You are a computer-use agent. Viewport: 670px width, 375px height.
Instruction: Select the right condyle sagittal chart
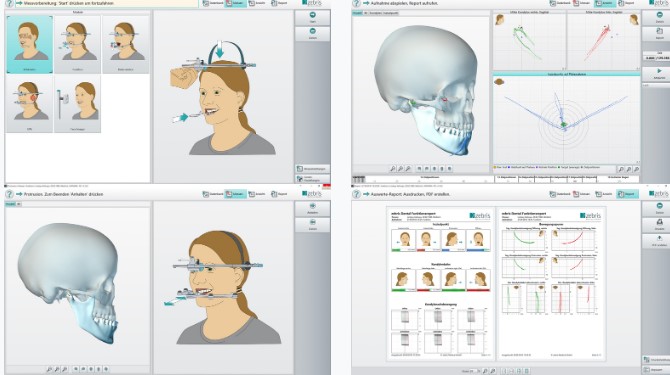529,41
